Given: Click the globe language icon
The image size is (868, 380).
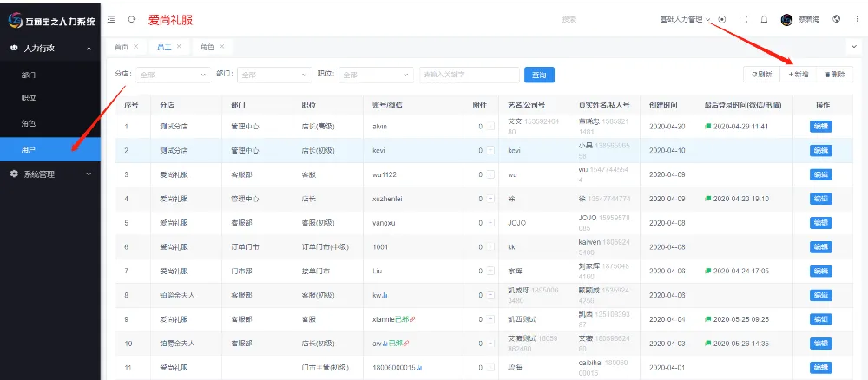Looking at the screenshot, I should pyautogui.click(x=836, y=19).
